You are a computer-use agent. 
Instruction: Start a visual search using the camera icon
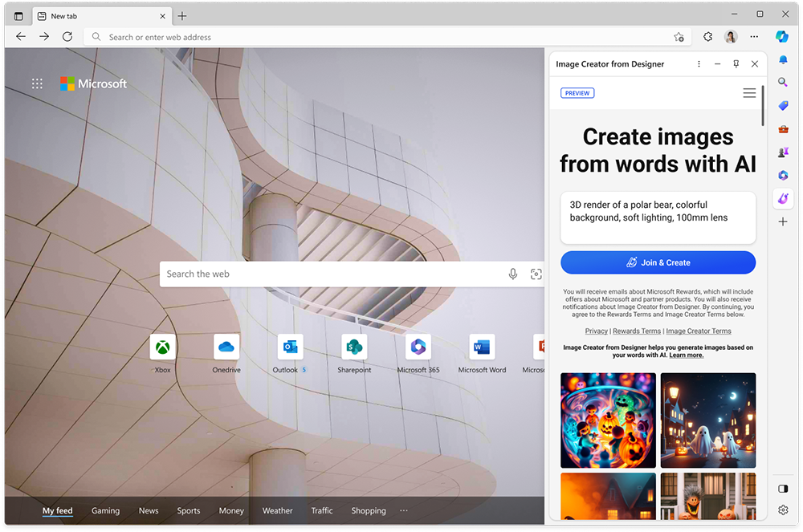(536, 274)
